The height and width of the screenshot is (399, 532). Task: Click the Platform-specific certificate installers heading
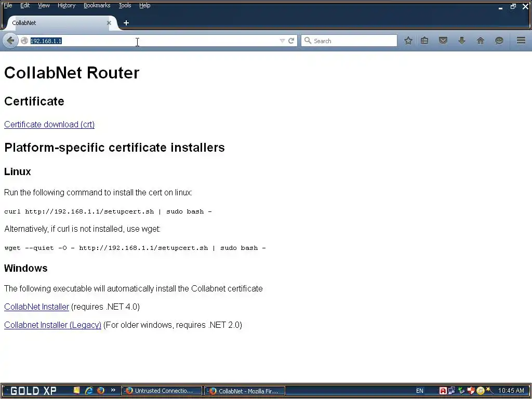[x=114, y=148]
